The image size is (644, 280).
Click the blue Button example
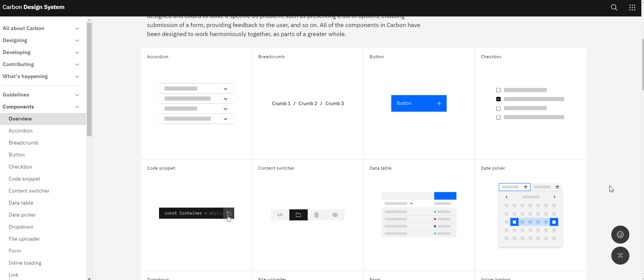tap(419, 103)
